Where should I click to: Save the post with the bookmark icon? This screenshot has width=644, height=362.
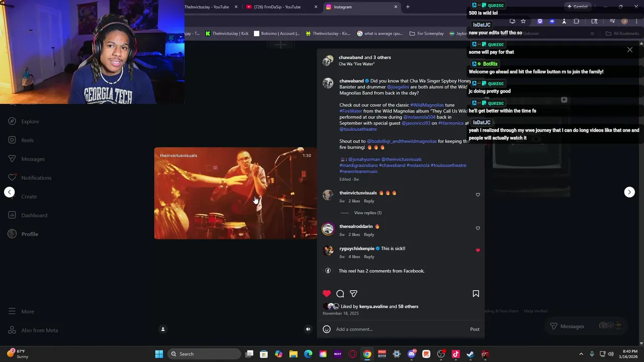click(x=475, y=294)
